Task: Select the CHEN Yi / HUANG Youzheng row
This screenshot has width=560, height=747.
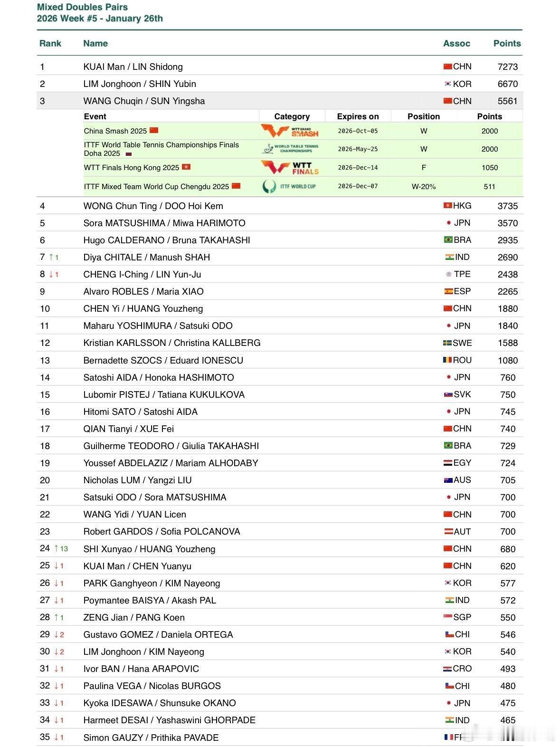Action: click(280, 308)
